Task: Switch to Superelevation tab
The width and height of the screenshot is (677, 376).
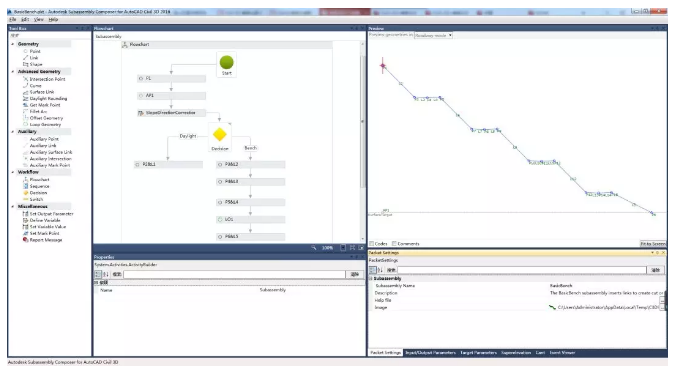Action: [516, 353]
